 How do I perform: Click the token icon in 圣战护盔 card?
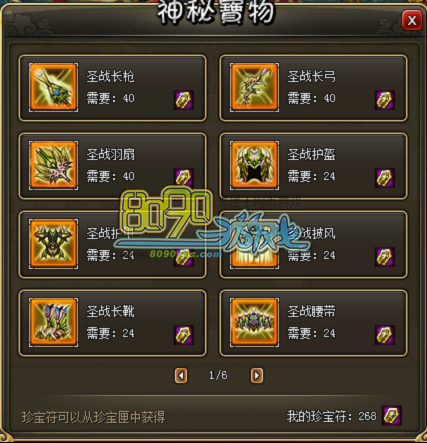(x=385, y=178)
